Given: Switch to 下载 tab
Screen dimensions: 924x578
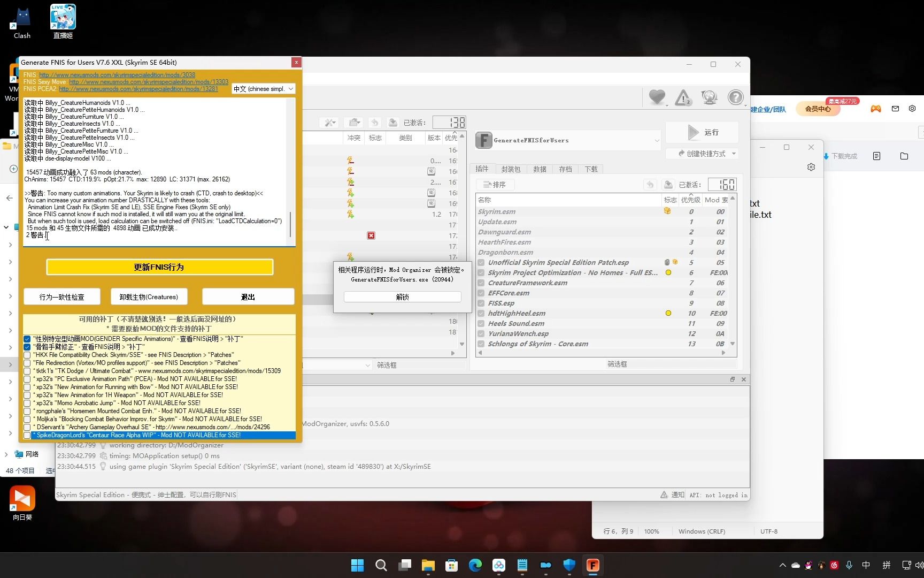Looking at the screenshot, I should [591, 169].
